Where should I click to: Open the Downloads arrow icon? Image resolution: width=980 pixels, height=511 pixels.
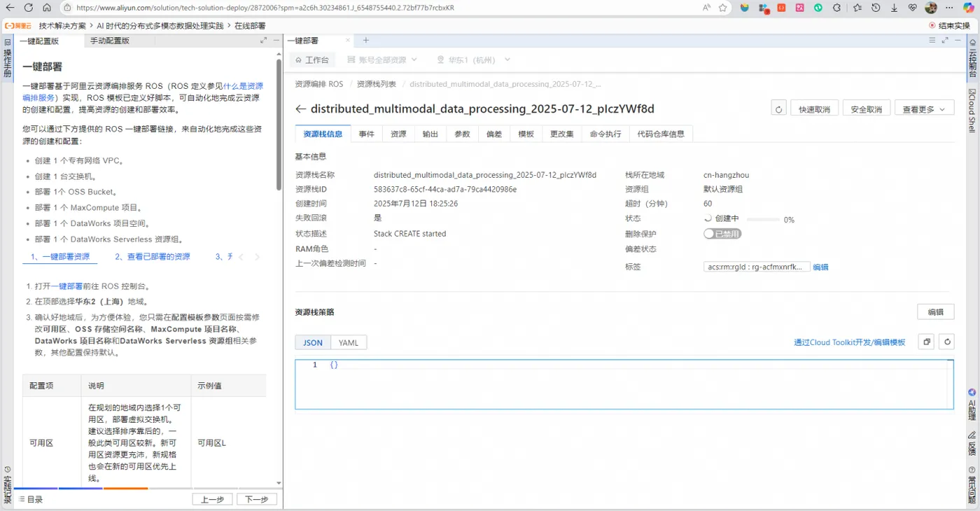point(894,8)
